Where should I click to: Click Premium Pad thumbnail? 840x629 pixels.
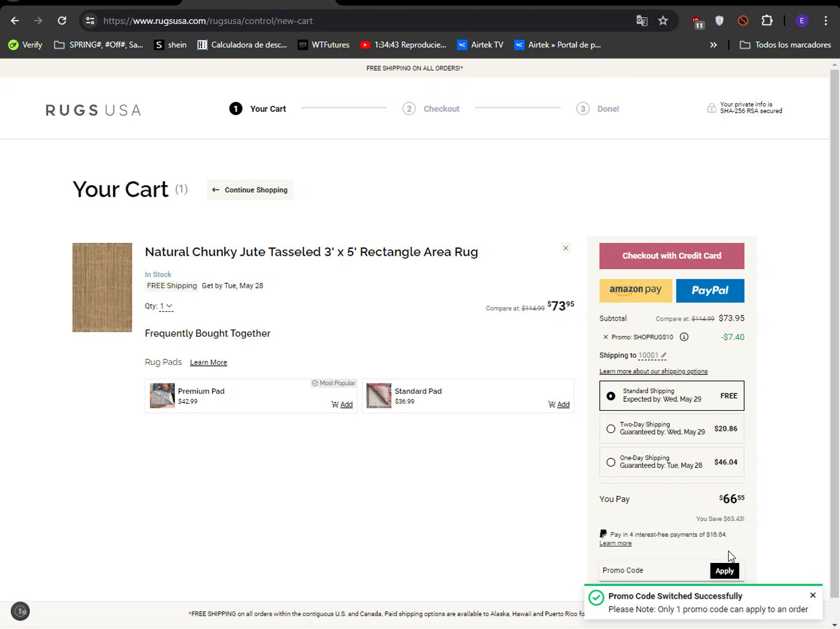pos(162,396)
